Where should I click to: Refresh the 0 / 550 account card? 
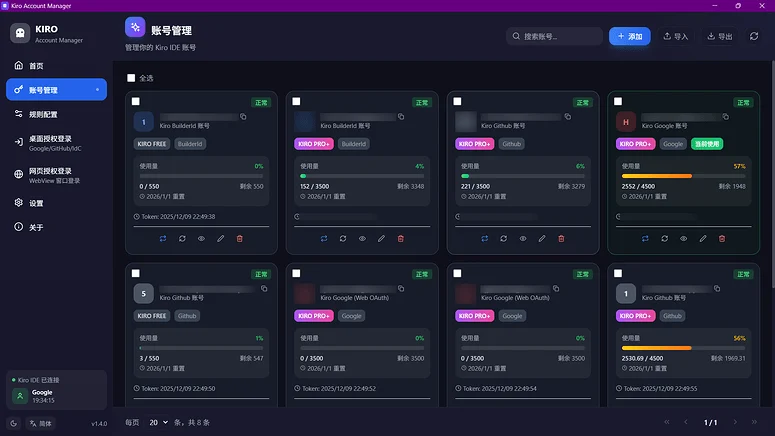(182, 239)
